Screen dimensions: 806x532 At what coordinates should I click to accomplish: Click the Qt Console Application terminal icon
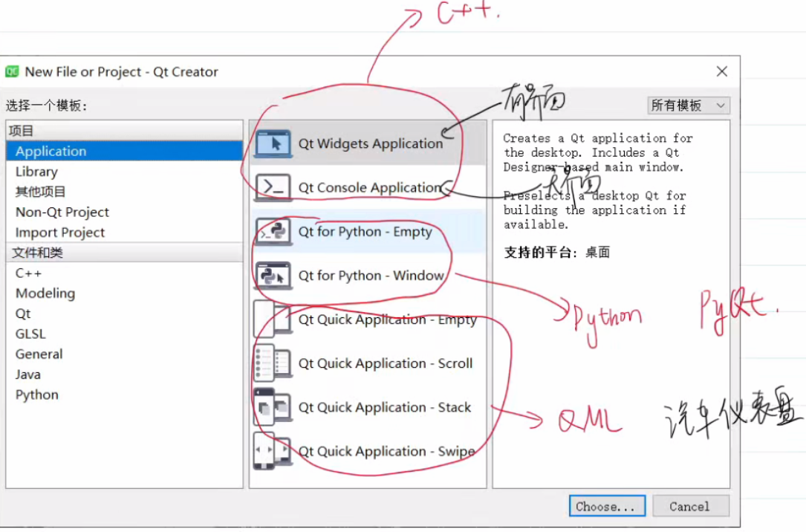tap(273, 187)
